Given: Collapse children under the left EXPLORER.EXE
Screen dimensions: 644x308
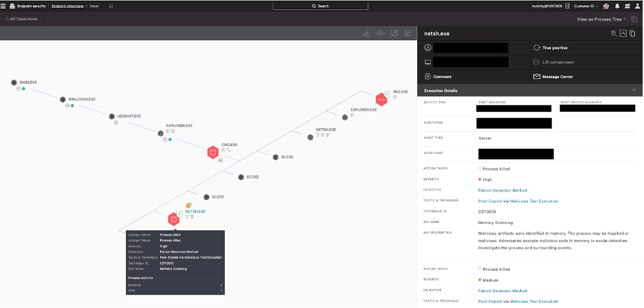Looking at the screenshot, I should (x=165, y=140).
